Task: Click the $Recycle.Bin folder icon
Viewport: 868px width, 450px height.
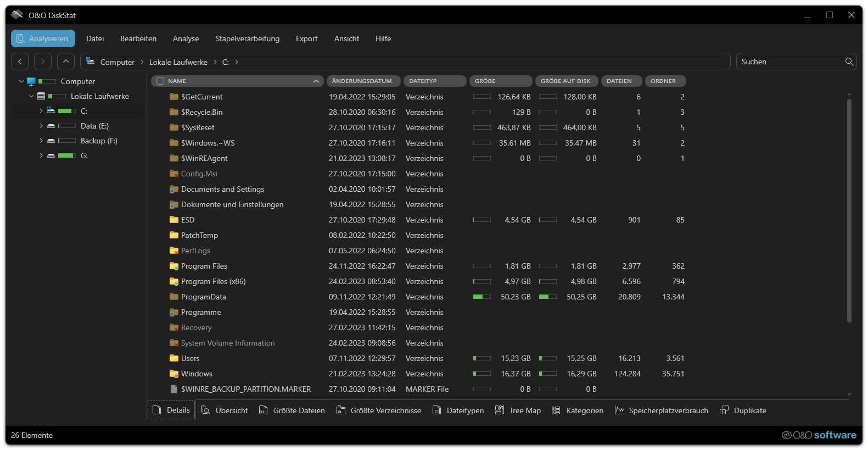Action: pyautogui.click(x=174, y=112)
